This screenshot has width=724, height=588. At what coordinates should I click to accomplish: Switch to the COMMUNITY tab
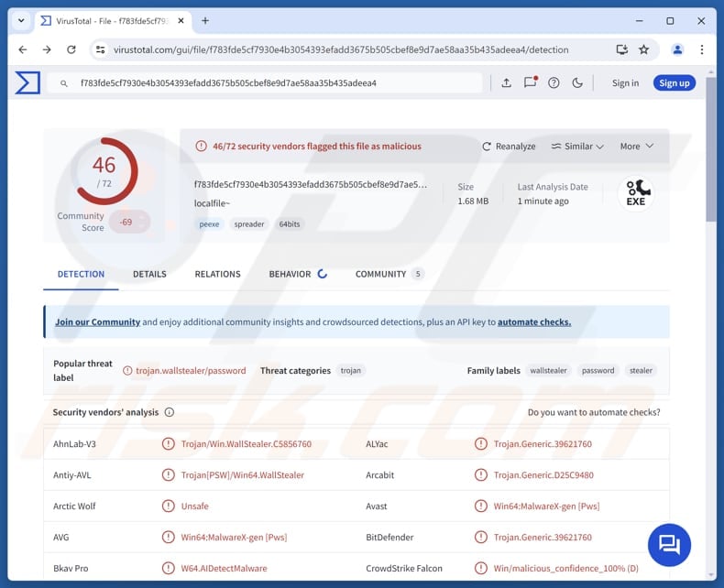389,274
